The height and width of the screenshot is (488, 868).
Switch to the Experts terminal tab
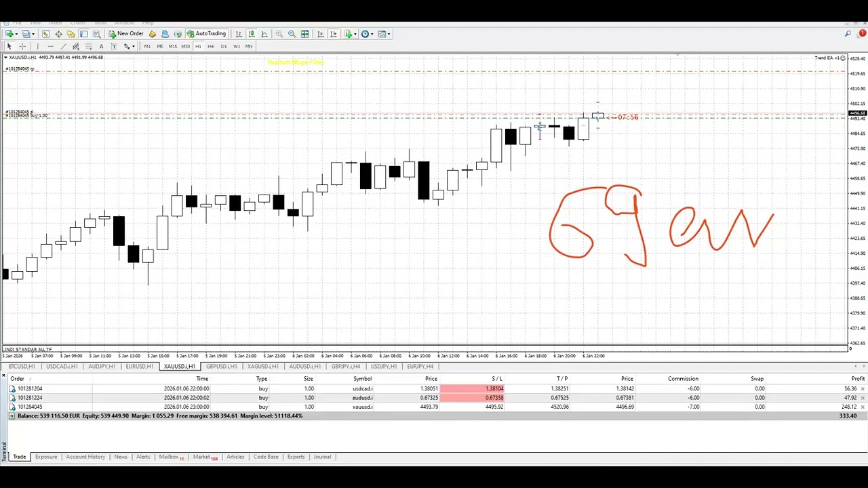pyautogui.click(x=296, y=457)
